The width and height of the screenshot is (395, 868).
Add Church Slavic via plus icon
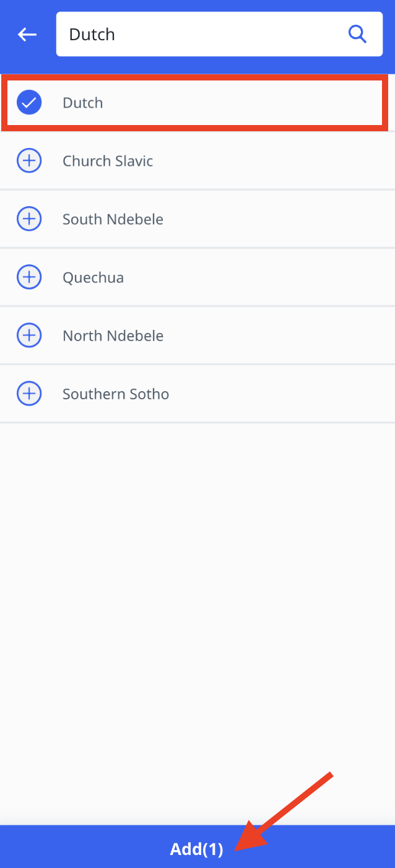(29, 161)
